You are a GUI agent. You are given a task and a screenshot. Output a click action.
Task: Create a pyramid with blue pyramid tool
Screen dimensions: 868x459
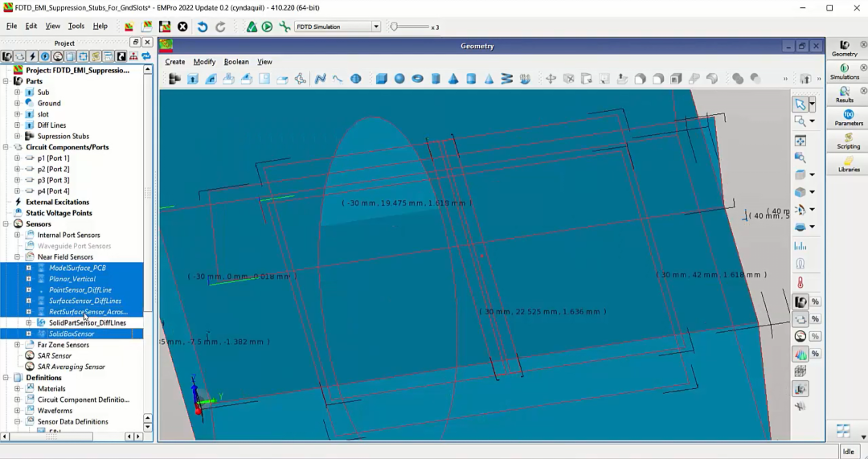pyautogui.click(x=452, y=79)
